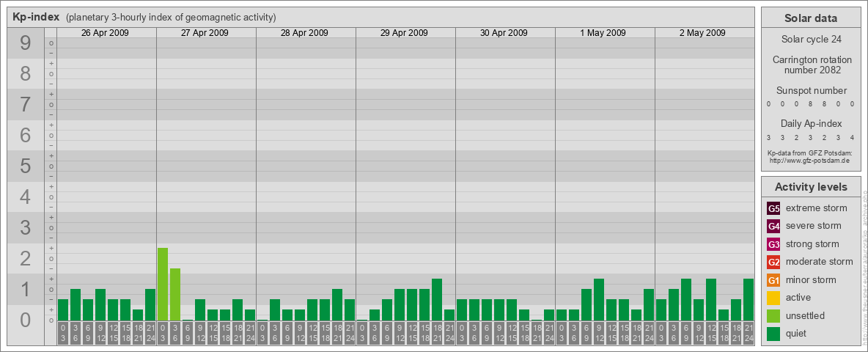Click the 'Solar cycle 24' text
868x352 pixels.
[x=810, y=40]
